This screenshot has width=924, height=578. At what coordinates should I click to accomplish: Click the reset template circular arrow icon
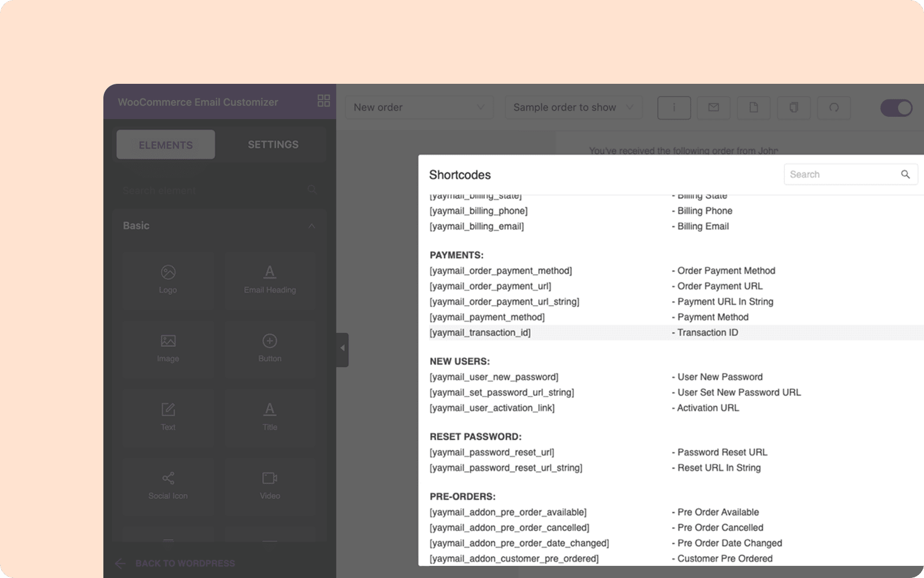(x=834, y=108)
